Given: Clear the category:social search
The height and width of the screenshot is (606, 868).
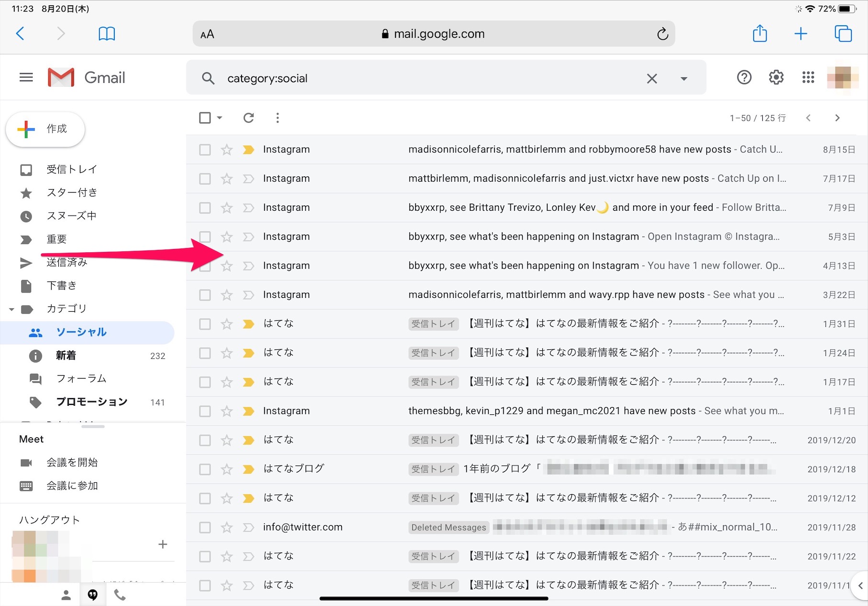Looking at the screenshot, I should 652,78.
